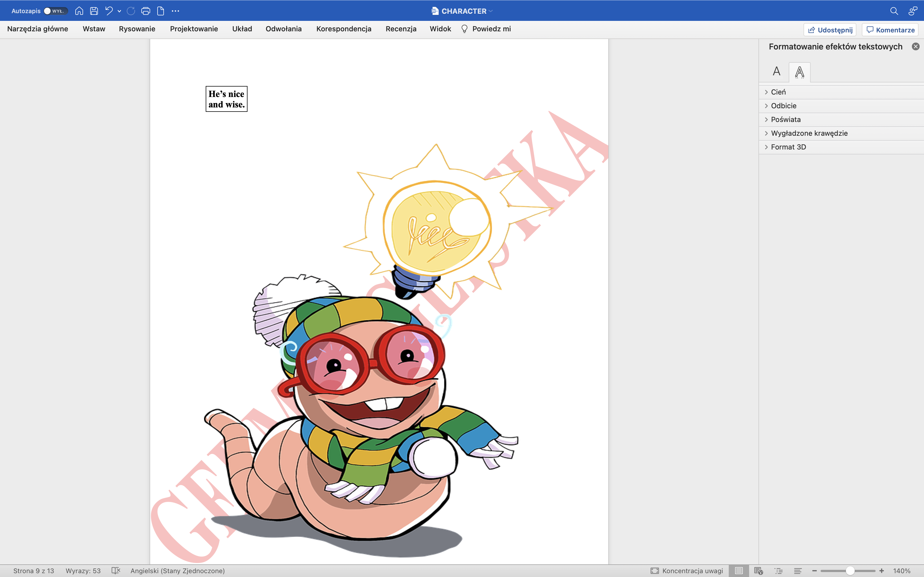
Task: Click the Search magnifier icon
Action: coord(894,11)
